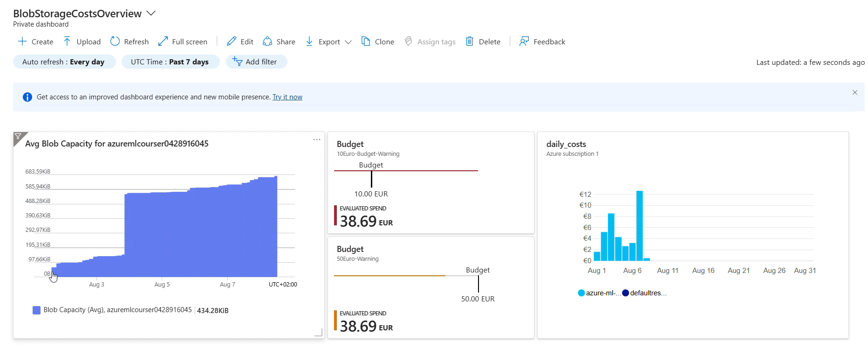Click the Try it now link
868x349 pixels.
(x=287, y=97)
